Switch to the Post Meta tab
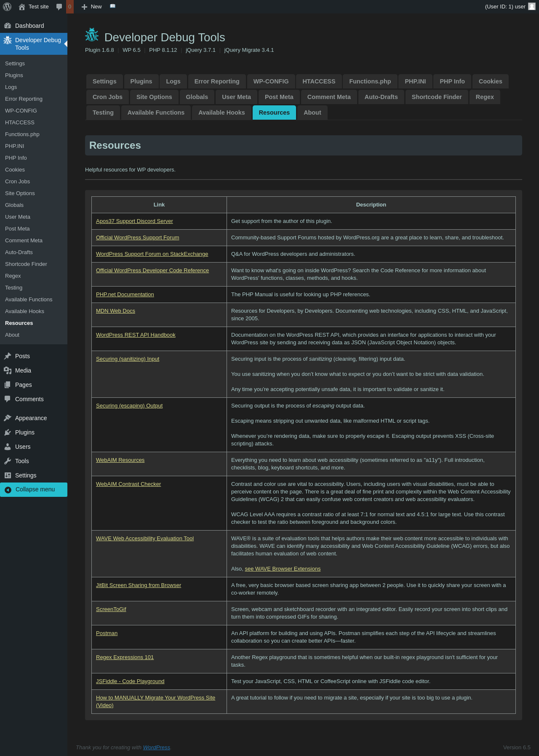Screen dimensions: 539x756 [279, 97]
